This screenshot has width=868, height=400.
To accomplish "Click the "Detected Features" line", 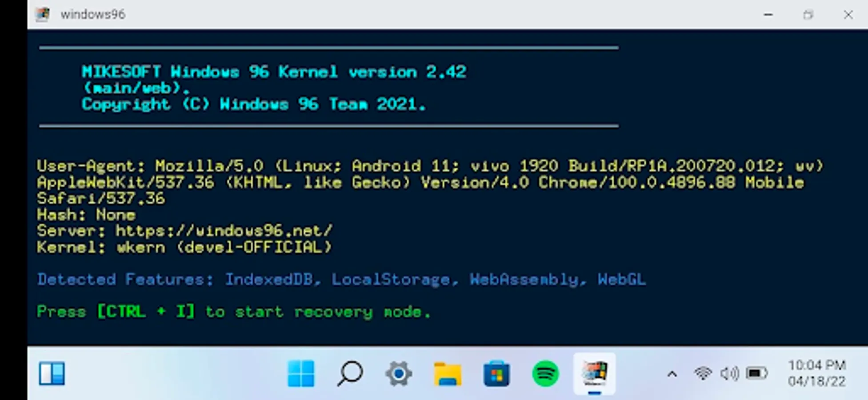I will (341, 279).
